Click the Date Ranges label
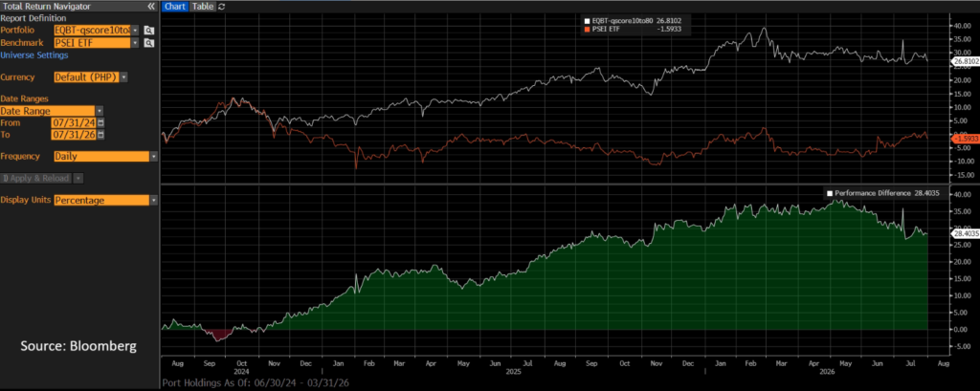Image resolution: width=980 pixels, height=391 pixels. pyautogui.click(x=24, y=98)
